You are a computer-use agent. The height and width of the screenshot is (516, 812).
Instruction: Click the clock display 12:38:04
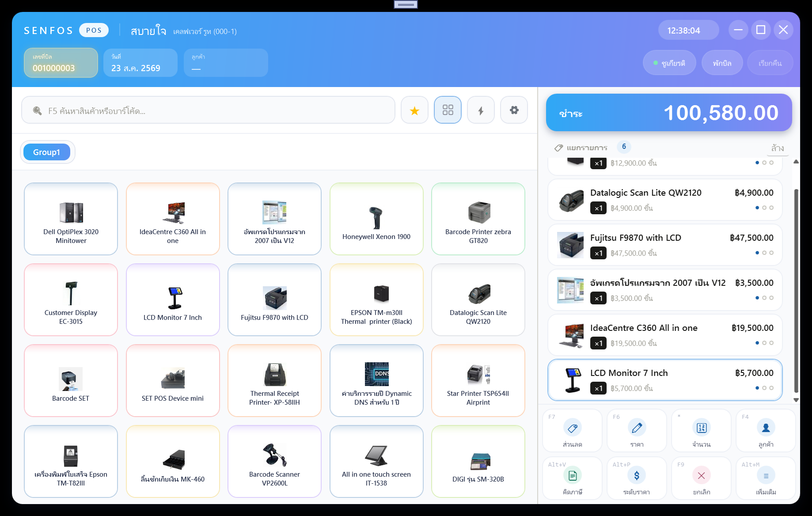(x=688, y=30)
